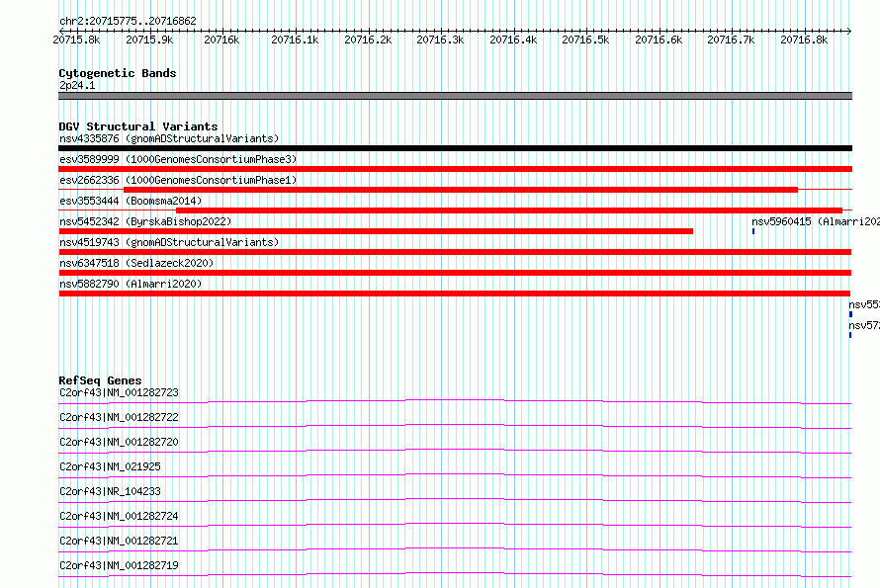
Task: Click the gray 2p24.1 cytogenetic band bar
Action: (x=455, y=96)
